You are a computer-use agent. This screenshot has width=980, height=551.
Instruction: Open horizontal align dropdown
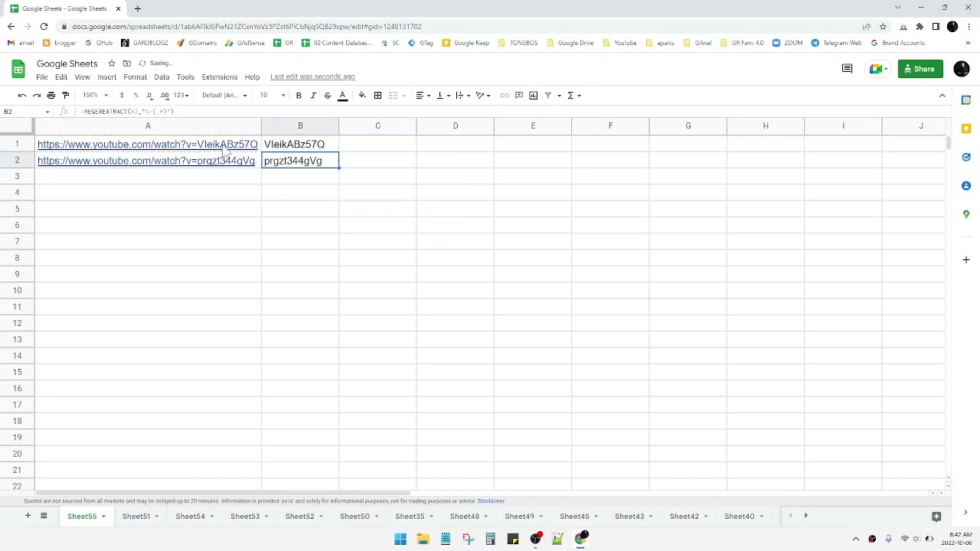[x=423, y=96]
